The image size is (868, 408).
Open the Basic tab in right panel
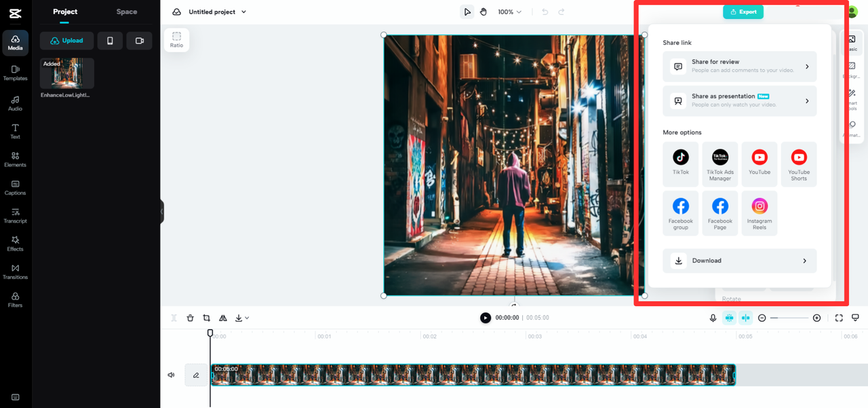point(852,43)
